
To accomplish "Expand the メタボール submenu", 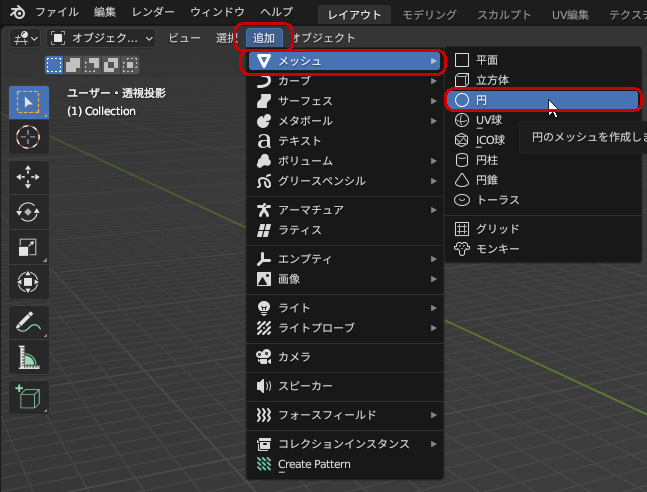I will pos(345,121).
